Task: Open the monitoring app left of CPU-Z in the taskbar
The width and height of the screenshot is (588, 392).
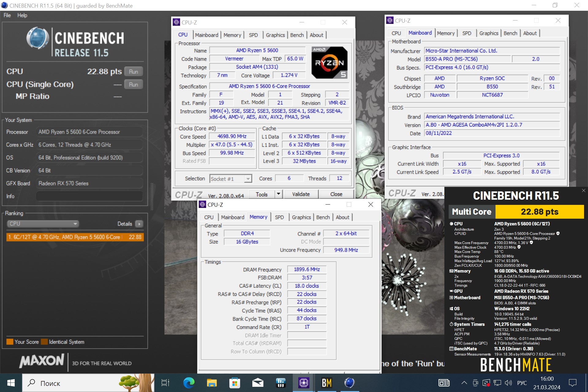Action: point(281,383)
